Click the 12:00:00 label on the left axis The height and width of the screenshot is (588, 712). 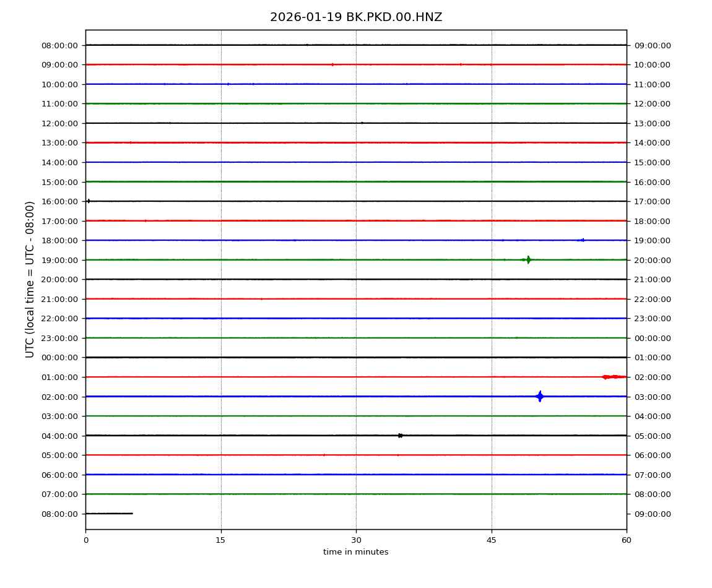click(60, 123)
